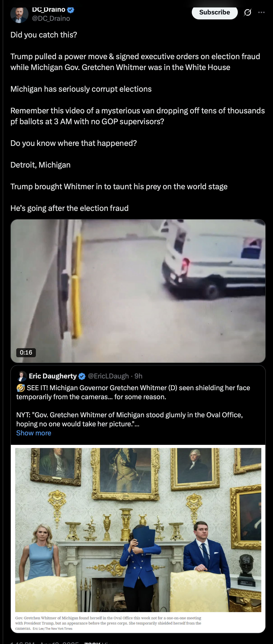This screenshot has height=644, width=273.
Task: Click the main post text about executive orders
Action: (x=135, y=62)
